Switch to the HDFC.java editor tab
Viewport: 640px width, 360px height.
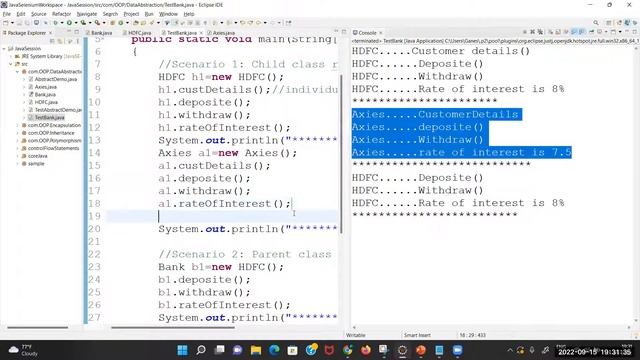[x=137, y=33]
